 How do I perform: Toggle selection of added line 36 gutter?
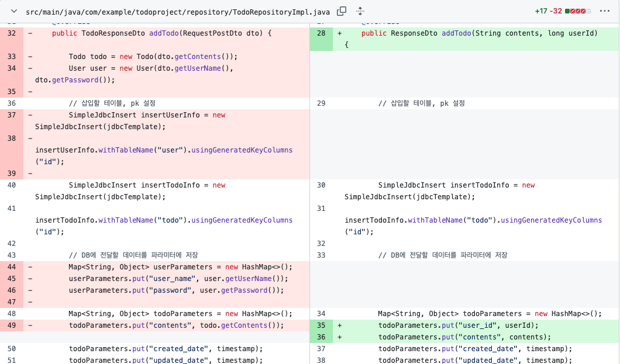tap(321, 337)
